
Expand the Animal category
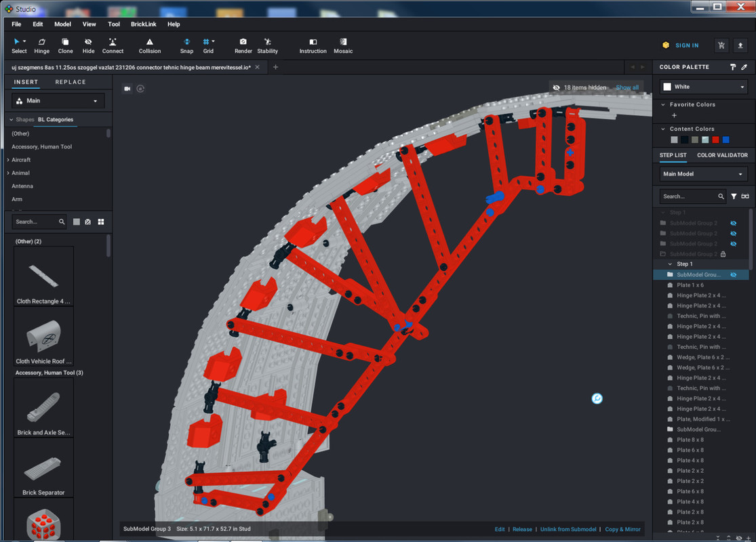point(8,173)
